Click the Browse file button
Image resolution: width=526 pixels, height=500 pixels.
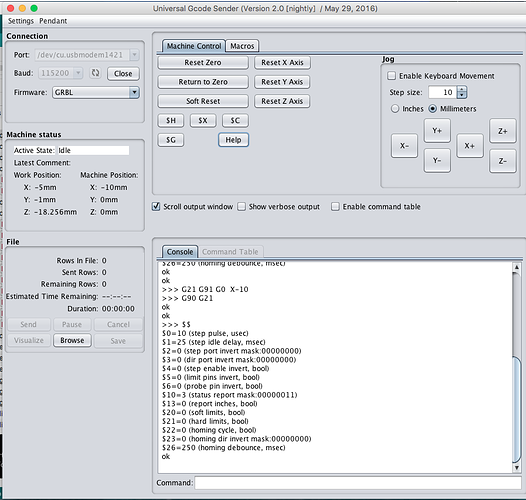click(x=72, y=340)
